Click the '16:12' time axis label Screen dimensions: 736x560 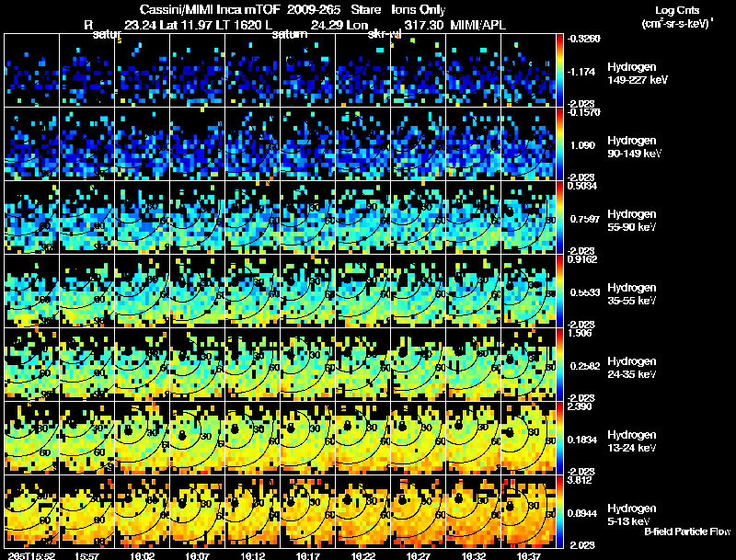pos(252,555)
